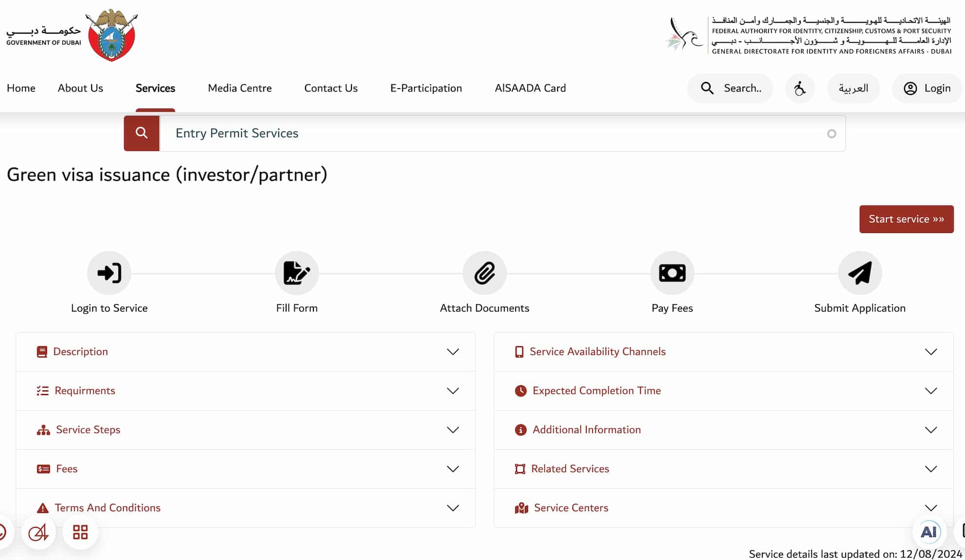Viewport: 965px width, 560px height.
Task: Switch language to العربية
Action: tap(853, 88)
